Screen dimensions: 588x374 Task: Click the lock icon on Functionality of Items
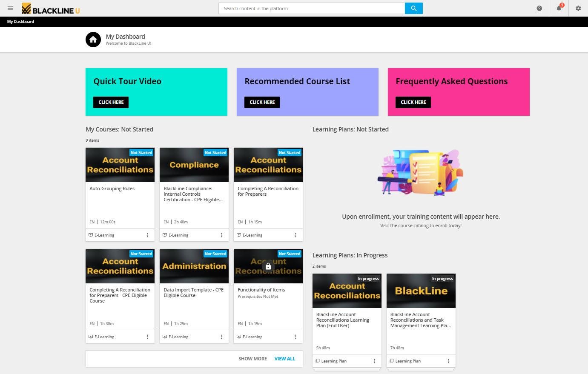tap(268, 266)
